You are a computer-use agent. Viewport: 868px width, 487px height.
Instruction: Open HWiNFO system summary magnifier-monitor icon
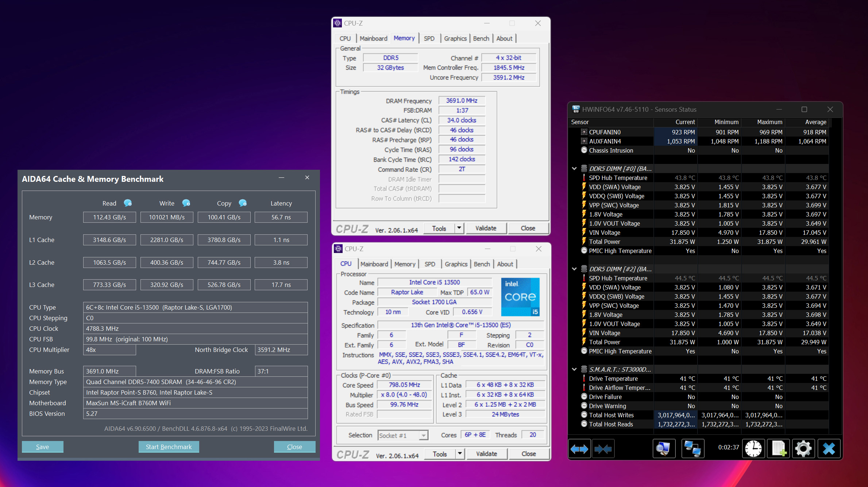[664, 449]
